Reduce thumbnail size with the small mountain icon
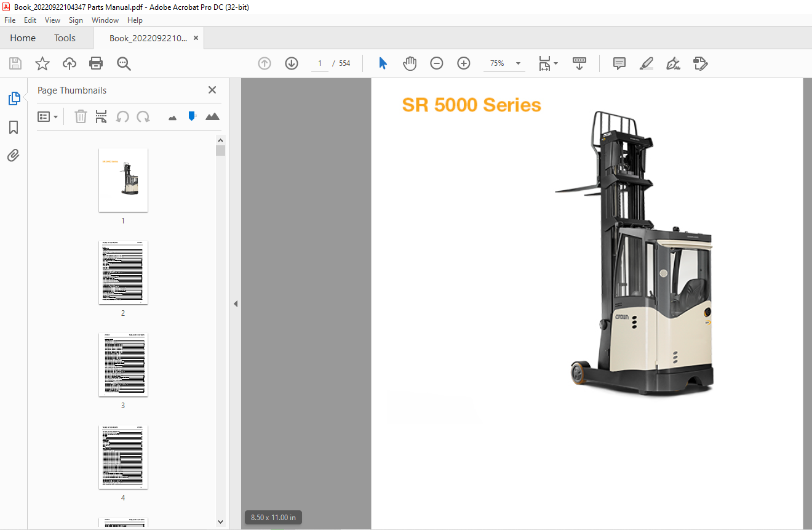 172,117
